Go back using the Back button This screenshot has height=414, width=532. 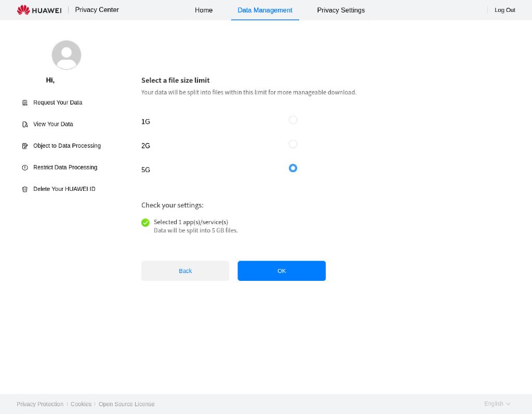[185, 270]
